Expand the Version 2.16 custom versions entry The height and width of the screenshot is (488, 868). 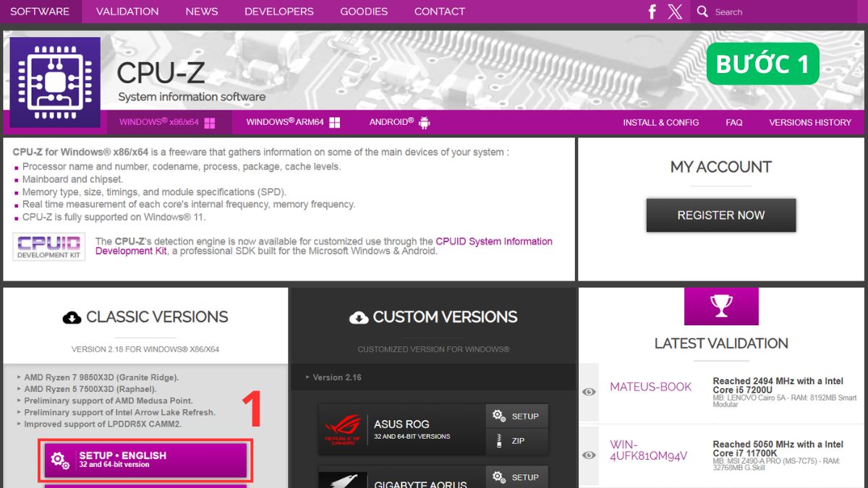(x=337, y=377)
